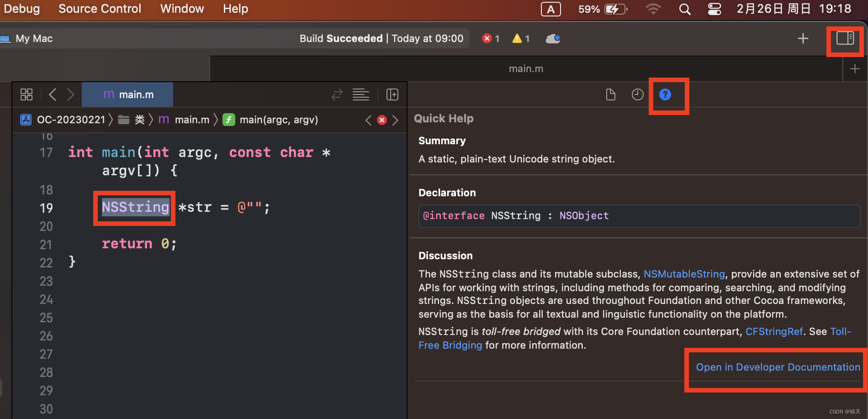Toggle editor review changes arrows

pyautogui.click(x=337, y=94)
